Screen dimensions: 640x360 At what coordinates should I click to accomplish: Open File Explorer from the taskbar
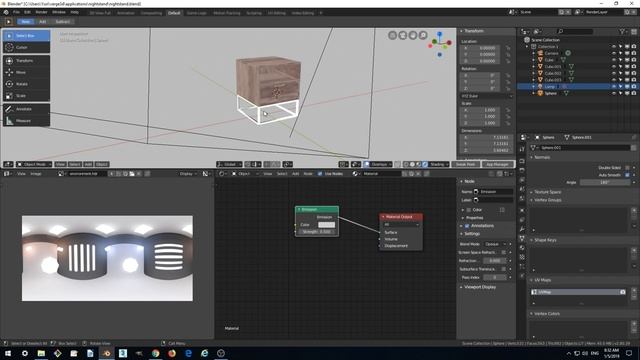[41, 353]
